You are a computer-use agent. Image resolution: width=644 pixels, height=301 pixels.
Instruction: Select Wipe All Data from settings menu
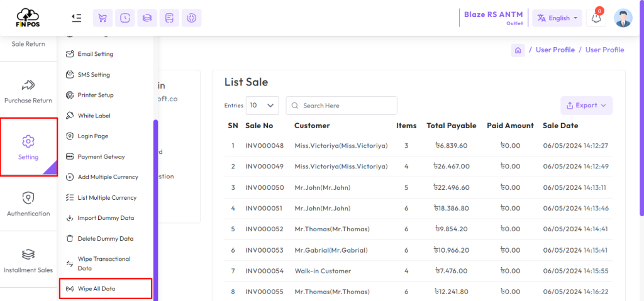click(96, 289)
